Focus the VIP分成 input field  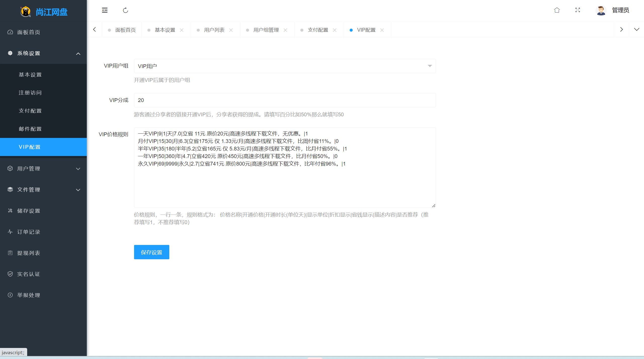pyautogui.click(x=285, y=100)
